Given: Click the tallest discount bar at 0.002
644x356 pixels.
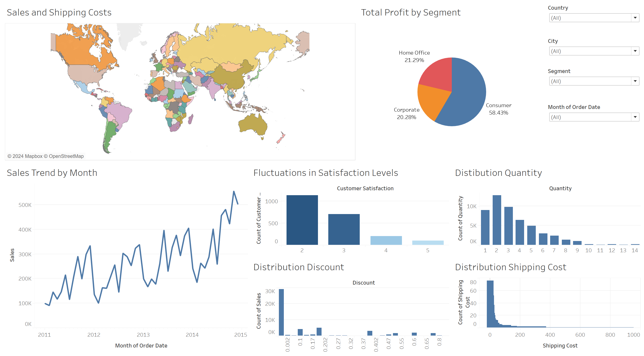Looking at the screenshot, I should 281,312.
